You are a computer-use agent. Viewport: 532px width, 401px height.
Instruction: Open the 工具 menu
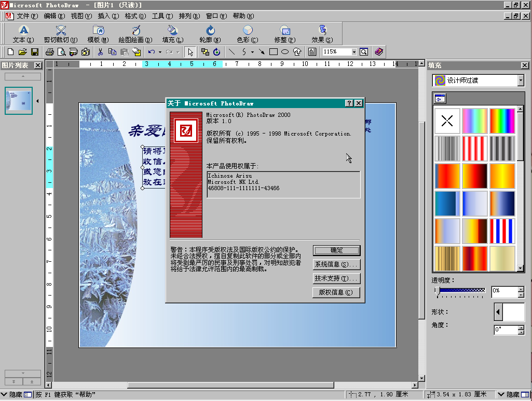pos(161,16)
